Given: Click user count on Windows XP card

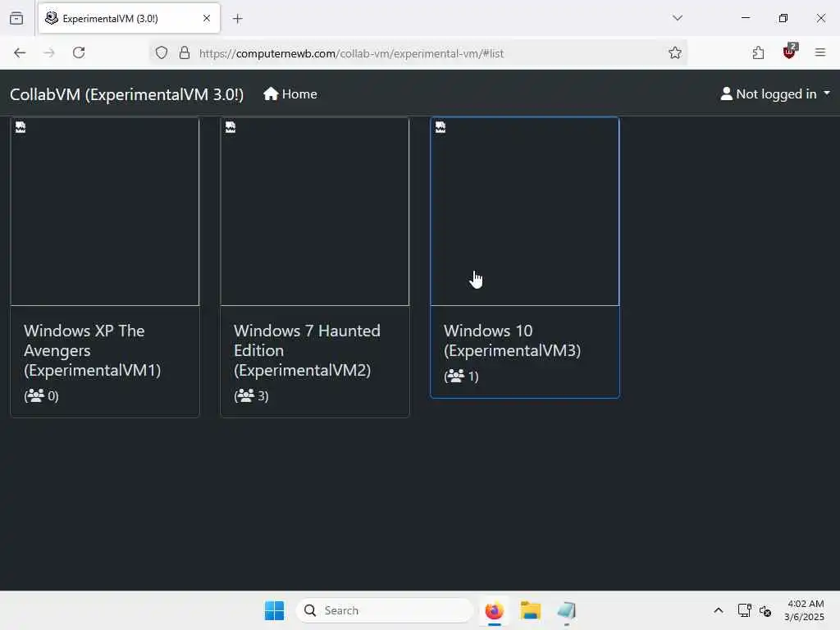Looking at the screenshot, I should [41, 396].
